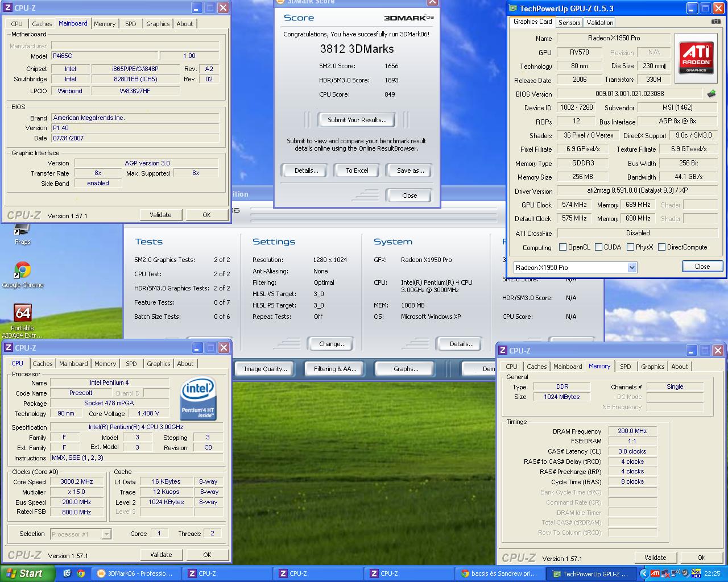The width and height of the screenshot is (728, 582).
Task: Switch to Validation tab in GPU-Z
Action: pyautogui.click(x=600, y=23)
